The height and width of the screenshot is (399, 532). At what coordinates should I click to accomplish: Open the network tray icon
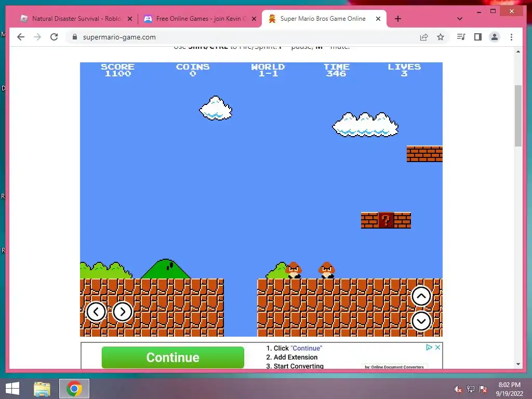pos(471,389)
